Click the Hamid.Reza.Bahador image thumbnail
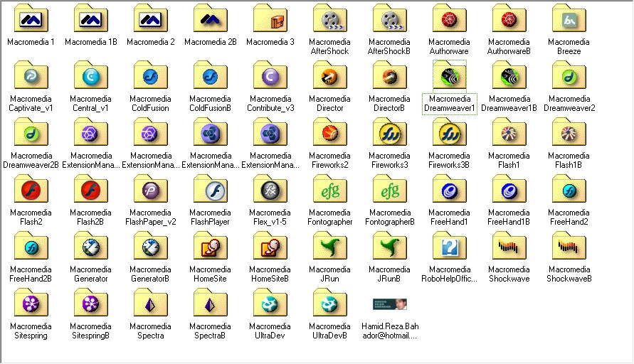This screenshot has height=364, width=634. point(389,304)
